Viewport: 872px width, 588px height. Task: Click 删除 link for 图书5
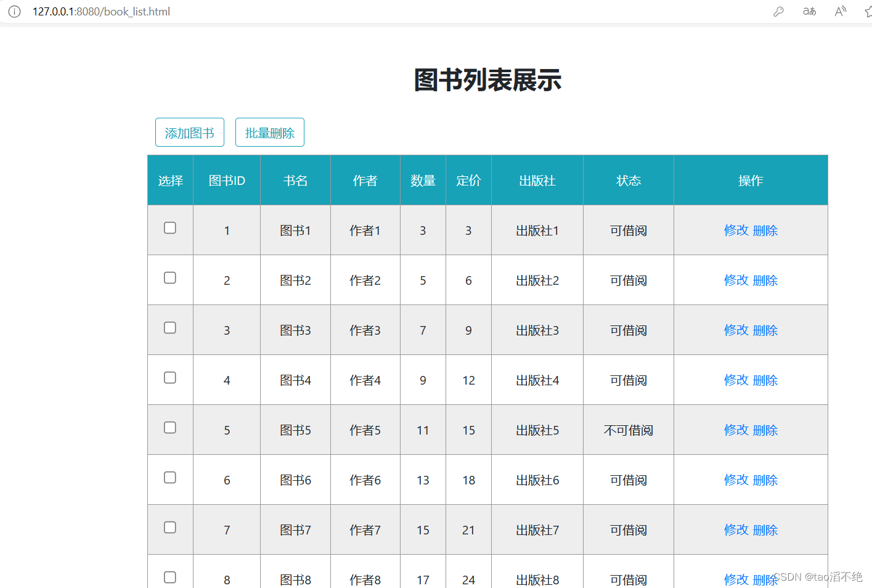coord(765,430)
